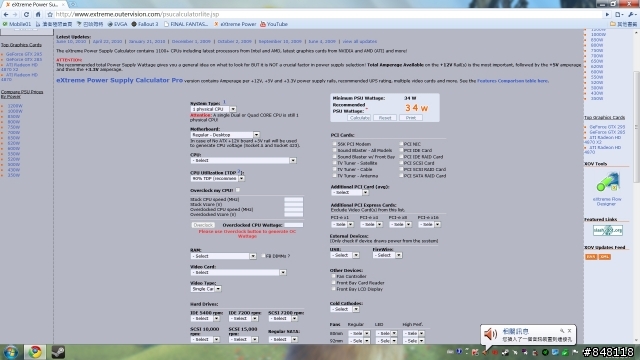The height and width of the screenshot is (360, 640).
Task: Open the Additional PCI Card dropdown
Action: tap(350, 192)
